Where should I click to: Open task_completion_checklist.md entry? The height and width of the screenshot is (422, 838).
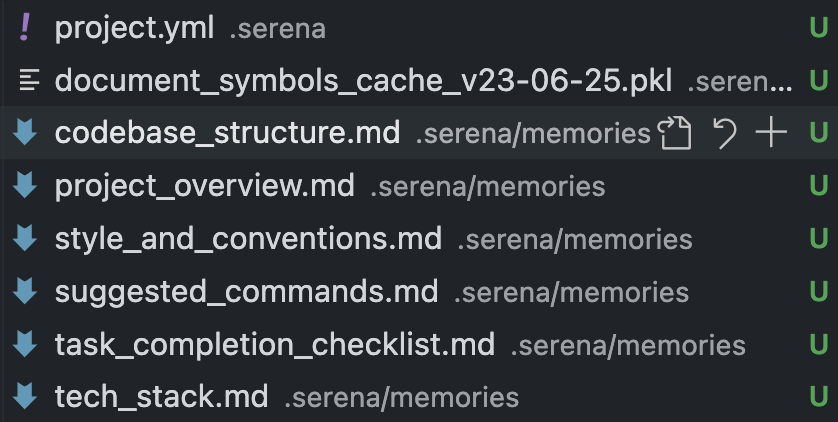274,345
